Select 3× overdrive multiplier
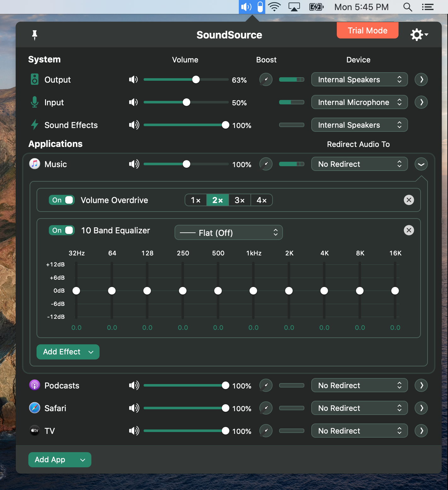The width and height of the screenshot is (448, 490). pyautogui.click(x=239, y=200)
